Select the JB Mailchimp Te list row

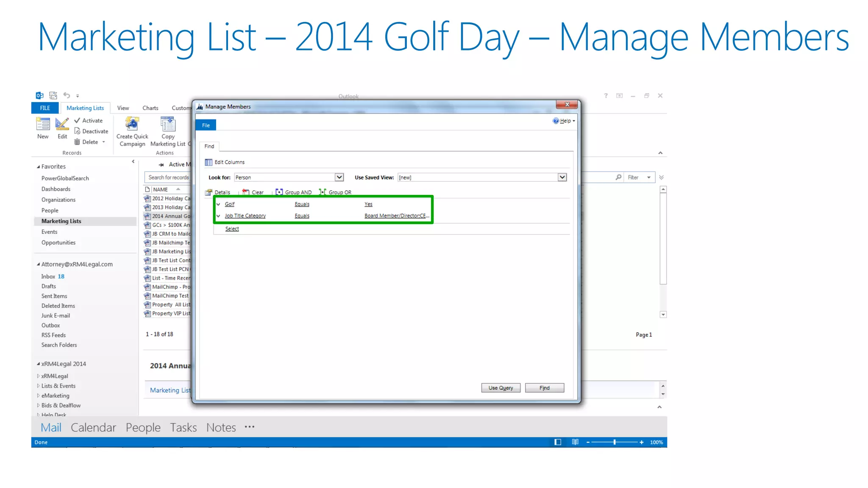[167, 243]
